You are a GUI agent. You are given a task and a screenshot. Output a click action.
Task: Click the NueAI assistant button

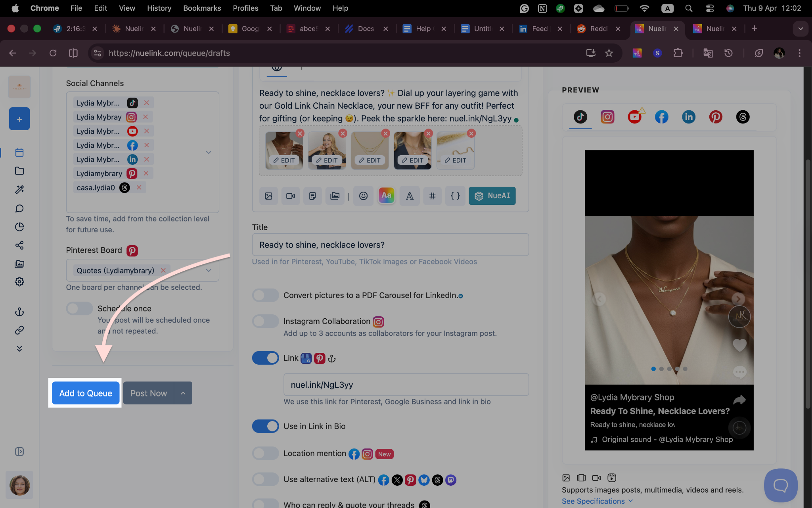click(492, 196)
